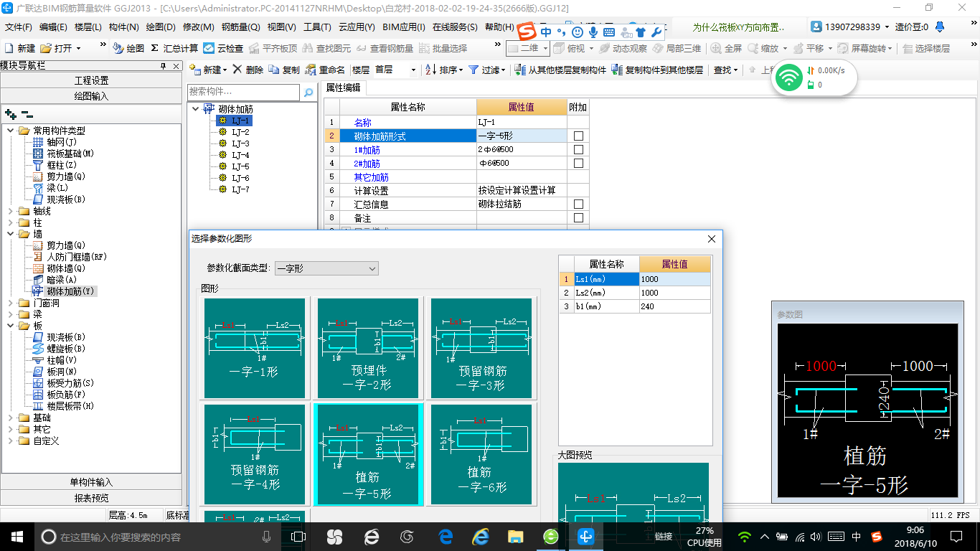Screen dimensions: 980x551
Task: Click the 新建 new file icon
Action: pos(10,49)
